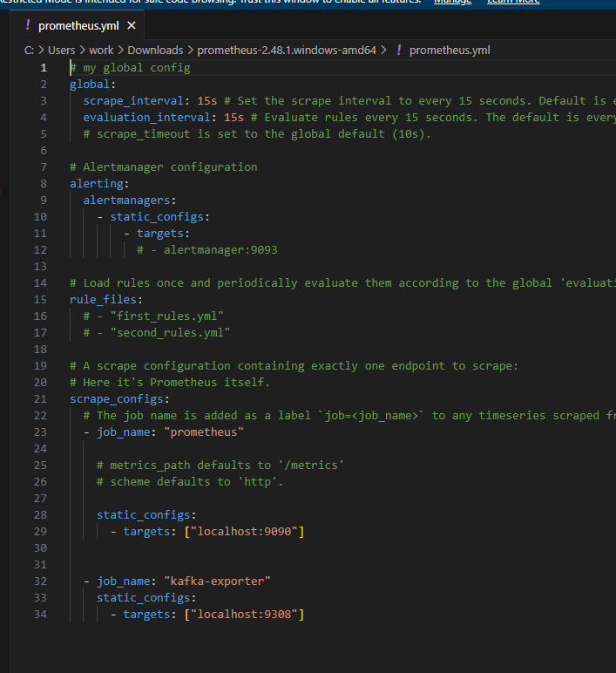Click the 'scheme defaults to http' comment
This screenshot has height=673, width=616.
(190, 481)
